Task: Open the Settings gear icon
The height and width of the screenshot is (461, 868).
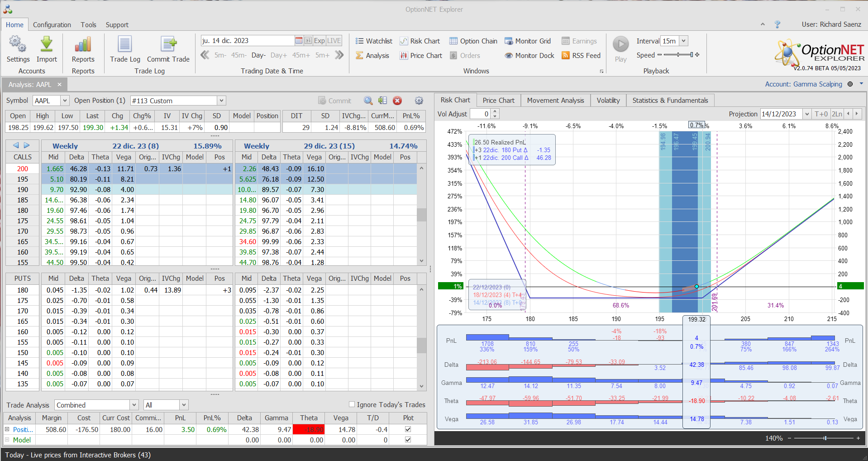Action: (x=18, y=44)
